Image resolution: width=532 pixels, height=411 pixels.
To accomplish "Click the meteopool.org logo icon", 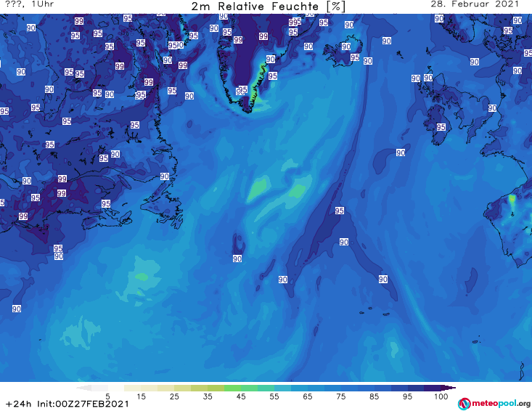I will (465, 404).
